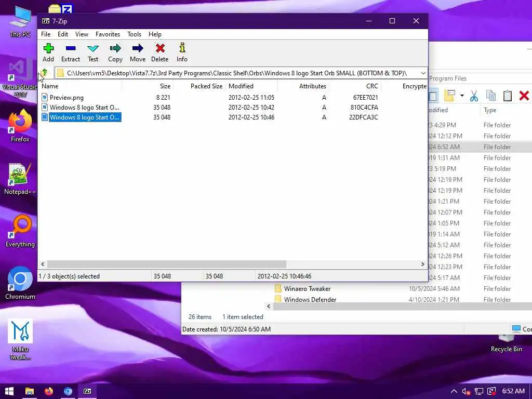The height and width of the screenshot is (399, 532).
Task: Click the network tray icon
Action: click(x=478, y=392)
